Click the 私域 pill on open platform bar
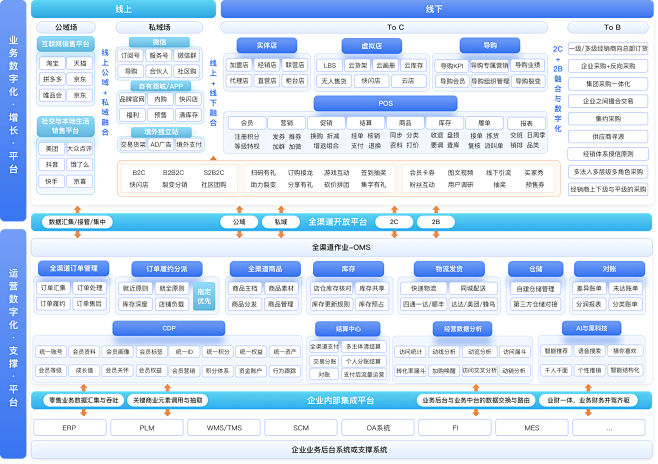Screen dimensions: 658x464 (x=281, y=222)
